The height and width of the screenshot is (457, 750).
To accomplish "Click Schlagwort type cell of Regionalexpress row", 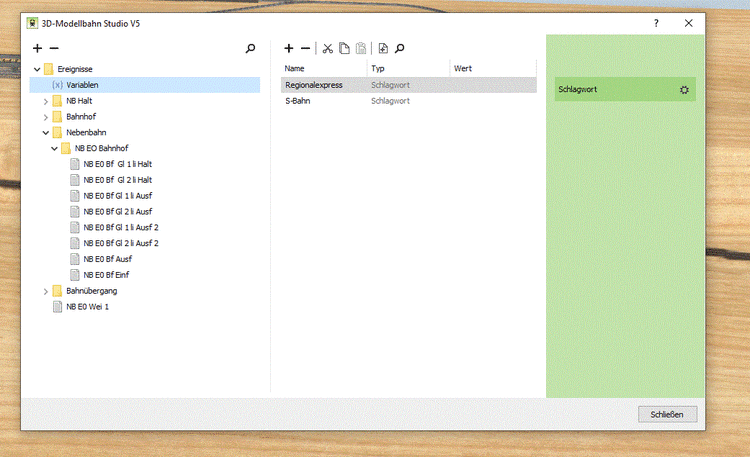I will [390, 85].
